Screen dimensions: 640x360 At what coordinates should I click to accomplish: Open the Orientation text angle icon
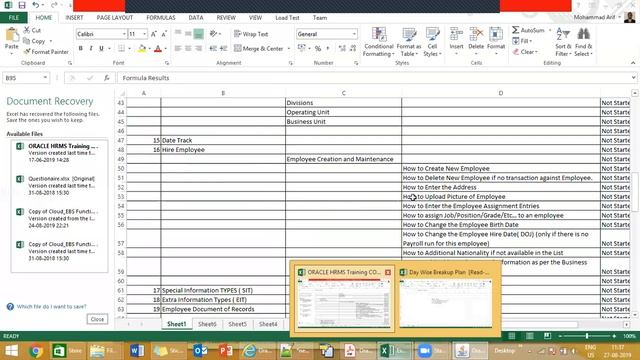click(213, 34)
